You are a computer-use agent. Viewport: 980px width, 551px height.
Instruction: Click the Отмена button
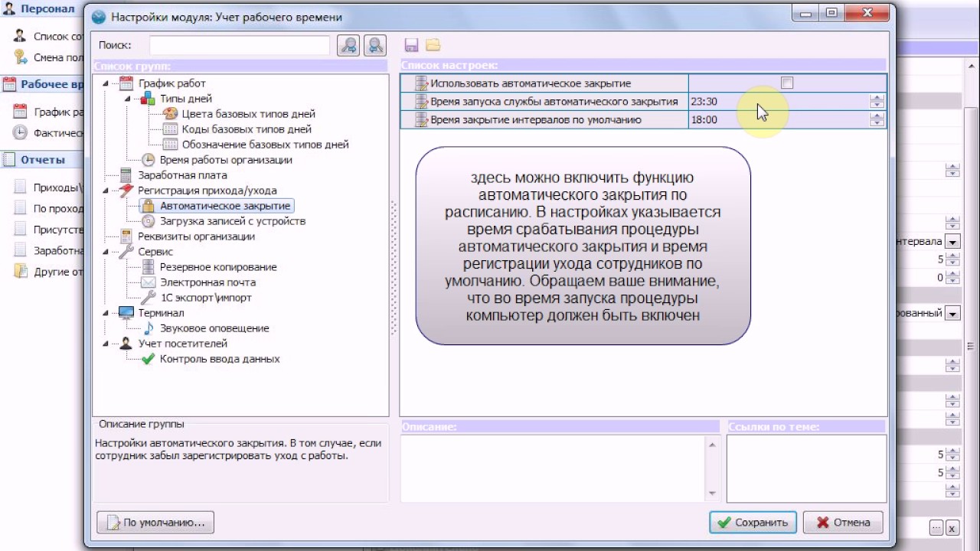844,523
